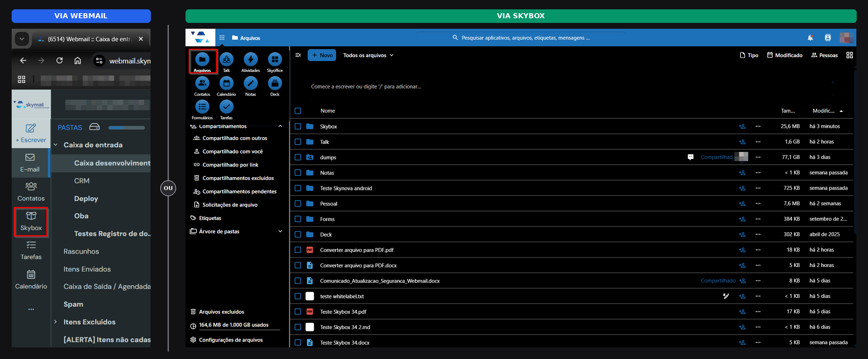Show more webmail sidebar options
Screen dimensions: 868x359
pos(31,309)
